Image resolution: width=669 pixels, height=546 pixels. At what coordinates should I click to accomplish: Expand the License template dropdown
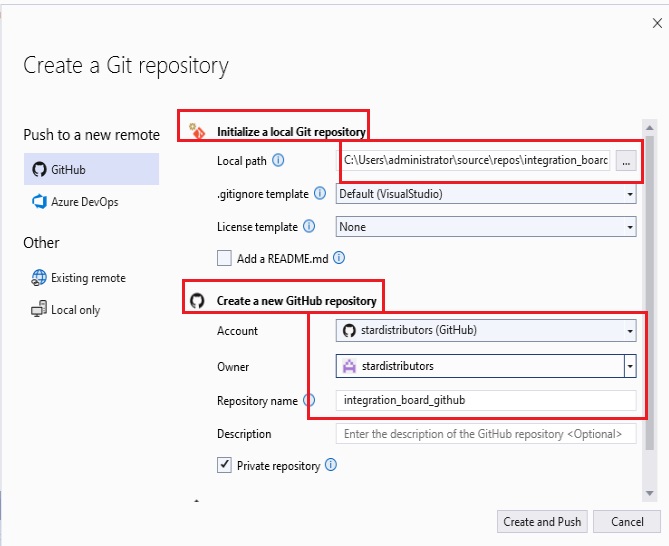pos(486,227)
